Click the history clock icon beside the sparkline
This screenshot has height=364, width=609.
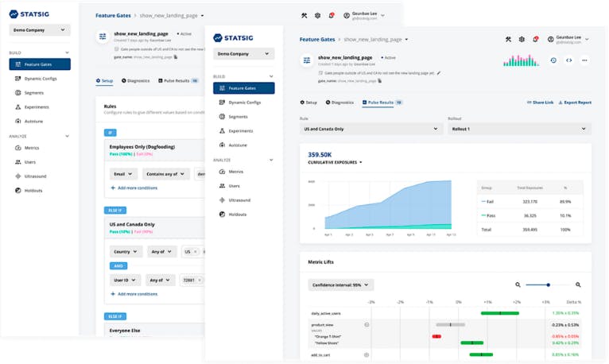553,60
